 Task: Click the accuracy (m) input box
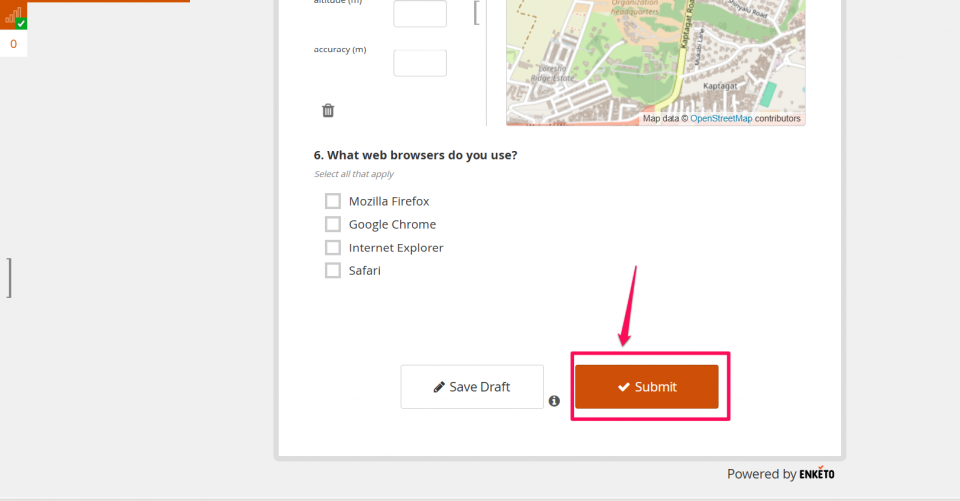point(420,63)
